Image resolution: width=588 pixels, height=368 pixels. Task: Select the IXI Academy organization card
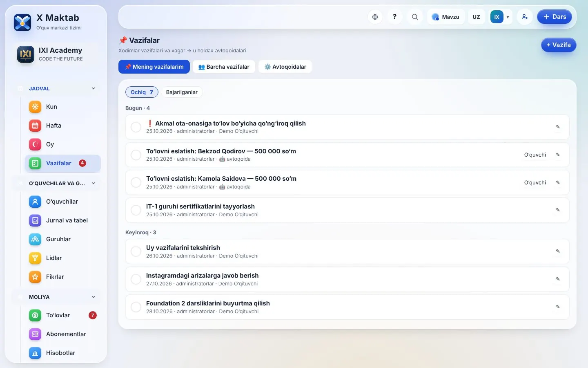click(56, 54)
